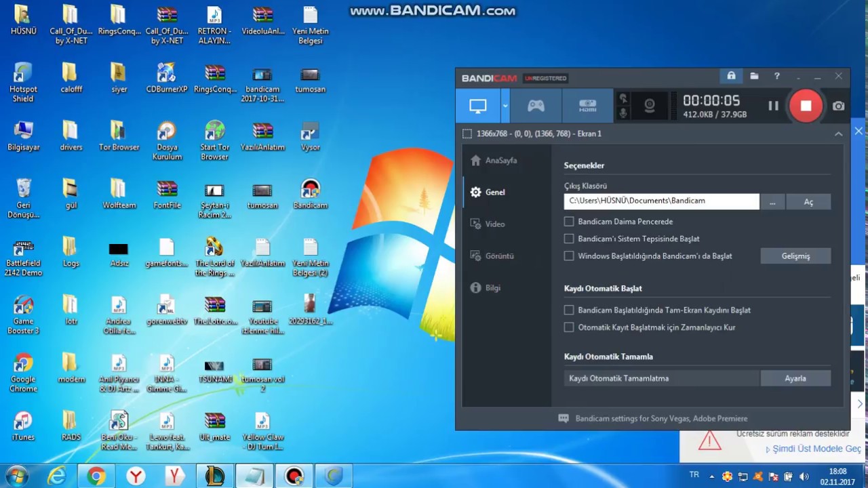Select TSUNAMI file on desktop
868x488 pixels.
(x=214, y=370)
